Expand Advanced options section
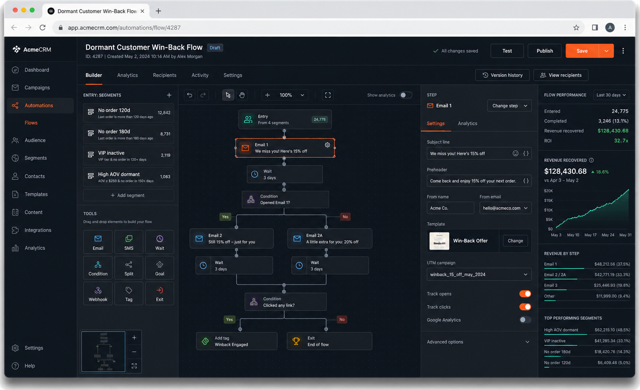This screenshot has width=640, height=390. click(x=478, y=342)
